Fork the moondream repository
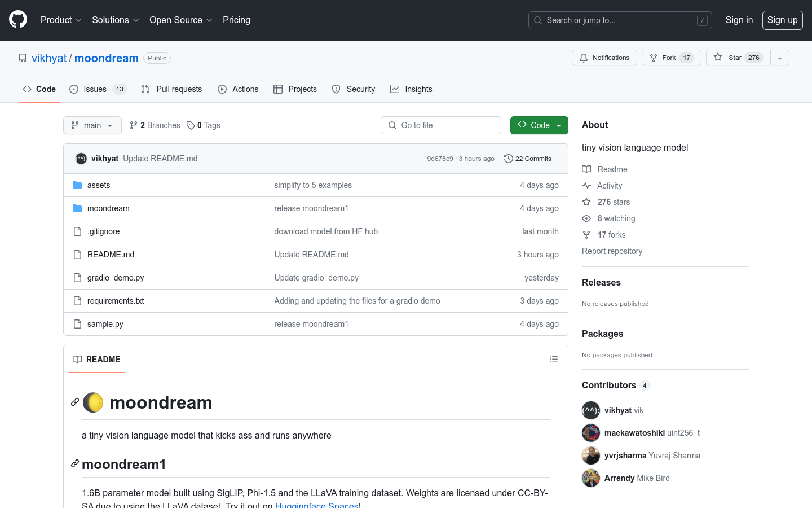Viewport: 812px width, 508px height. tap(671, 58)
